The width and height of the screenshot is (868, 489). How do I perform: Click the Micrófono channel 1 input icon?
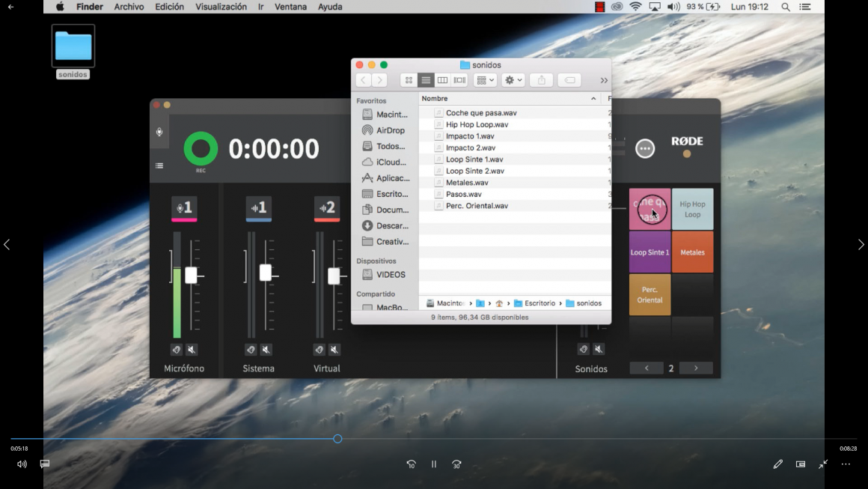(184, 208)
